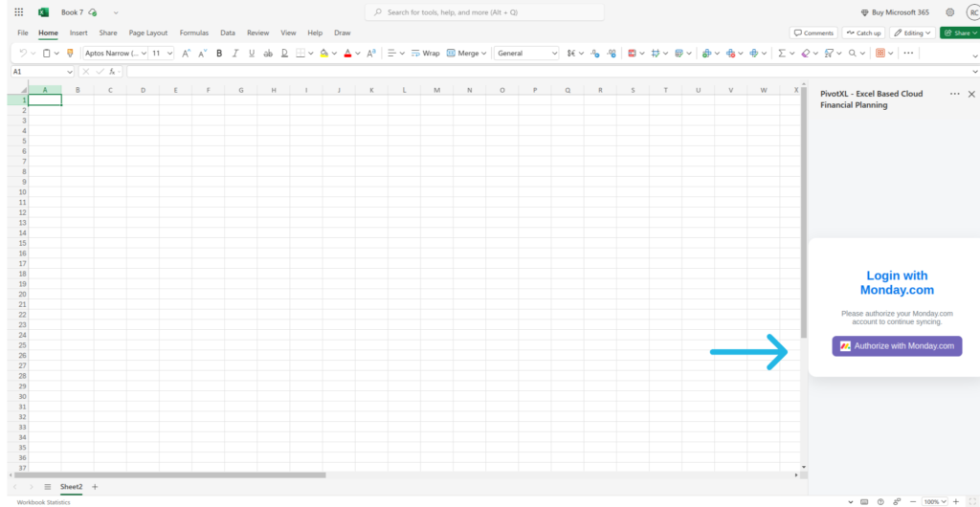The image size is (980, 507).
Task: Click the AutoSum sigma icon
Action: point(781,54)
